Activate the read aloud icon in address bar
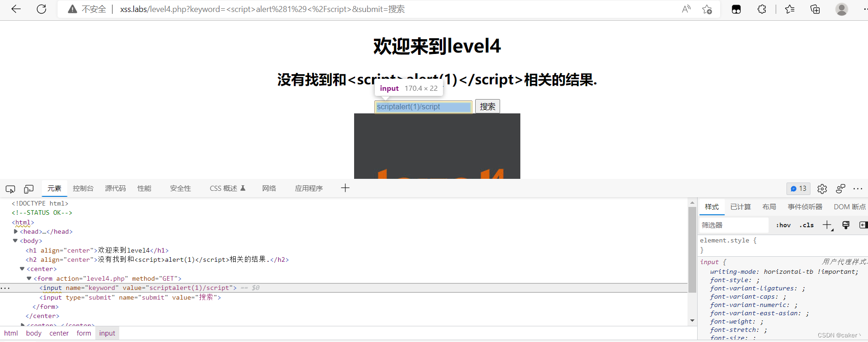868x342 pixels. click(686, 9)
